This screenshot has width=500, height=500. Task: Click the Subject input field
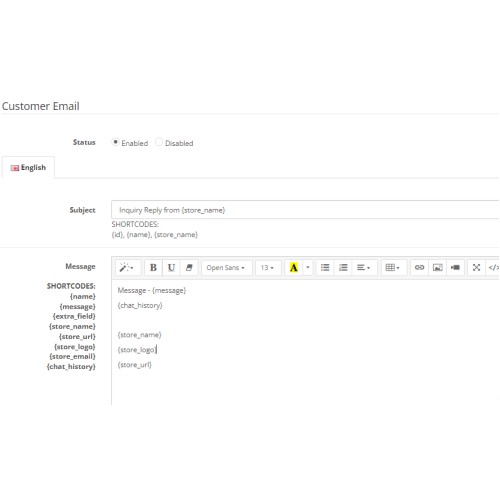[x=305, y=210]
